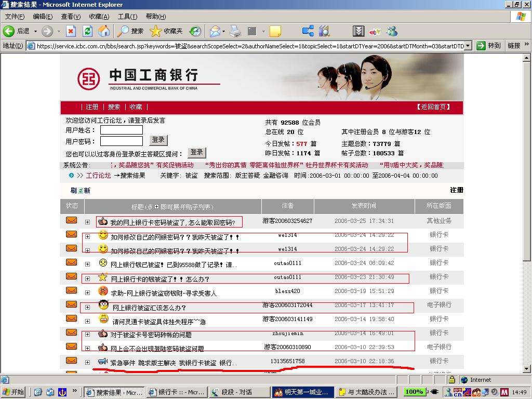Screen dimensions: 532x399
Task: Open the 查看(V) menu
Action: click(71, 17)
